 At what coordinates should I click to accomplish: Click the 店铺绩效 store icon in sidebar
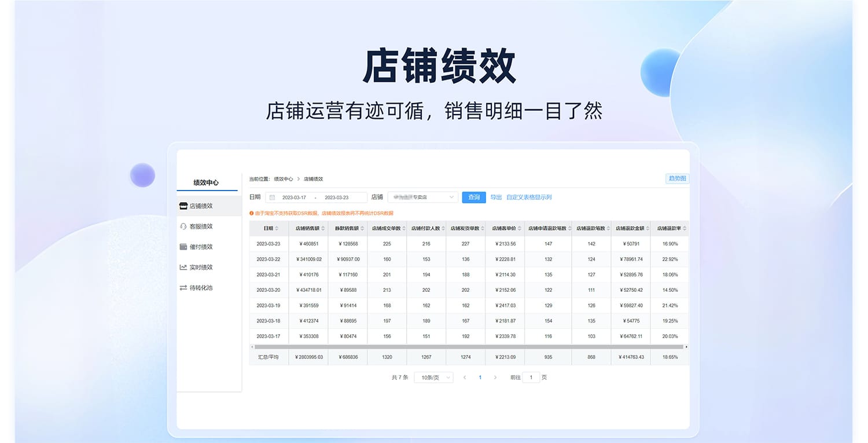(183, 206)
